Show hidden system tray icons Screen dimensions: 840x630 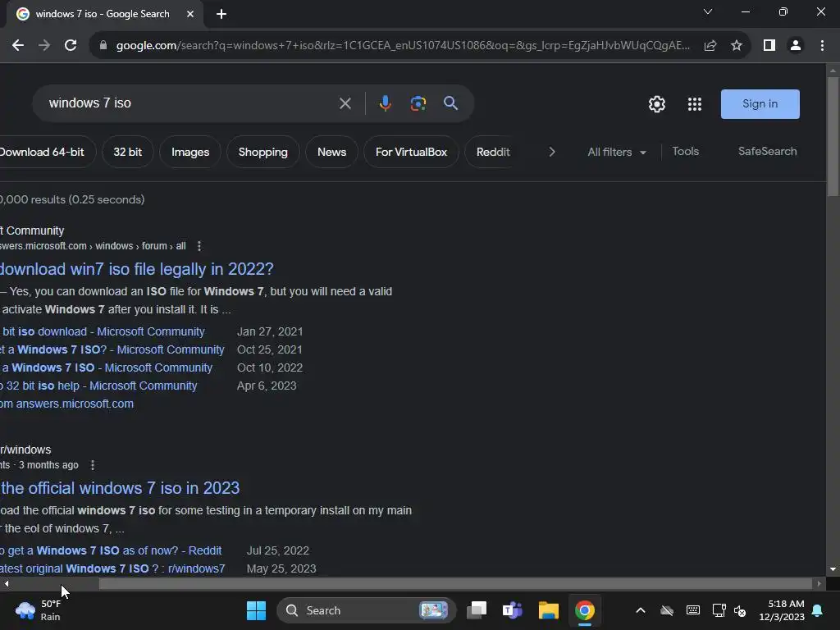click(x=641, y=610)
